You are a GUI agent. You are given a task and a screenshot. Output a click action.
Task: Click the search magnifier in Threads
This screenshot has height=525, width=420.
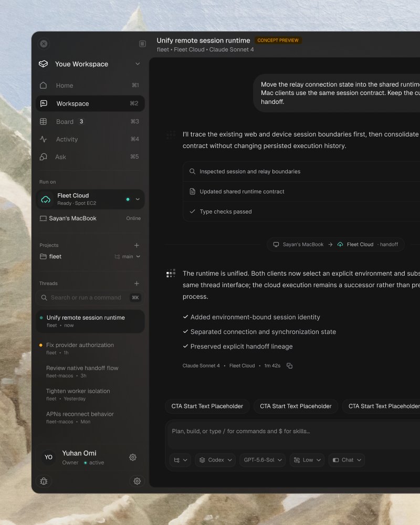coord(44,298)
